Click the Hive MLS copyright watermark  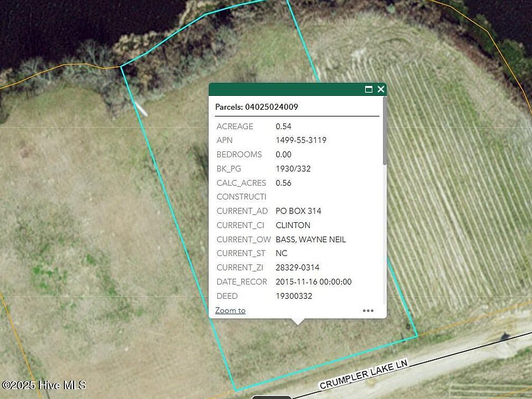[44, 385]
